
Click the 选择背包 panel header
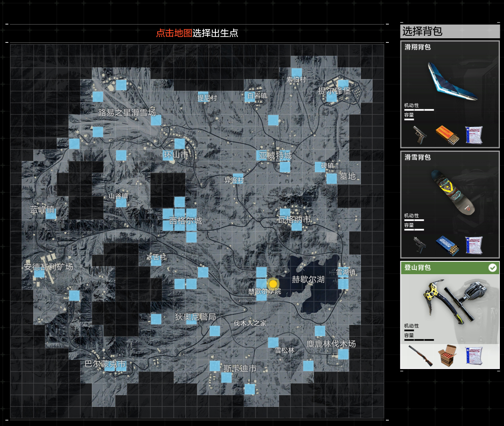450,31
